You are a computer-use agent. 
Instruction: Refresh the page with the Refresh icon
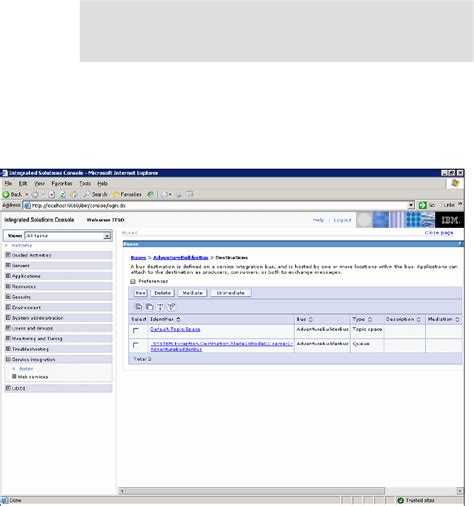click(62, 194)
